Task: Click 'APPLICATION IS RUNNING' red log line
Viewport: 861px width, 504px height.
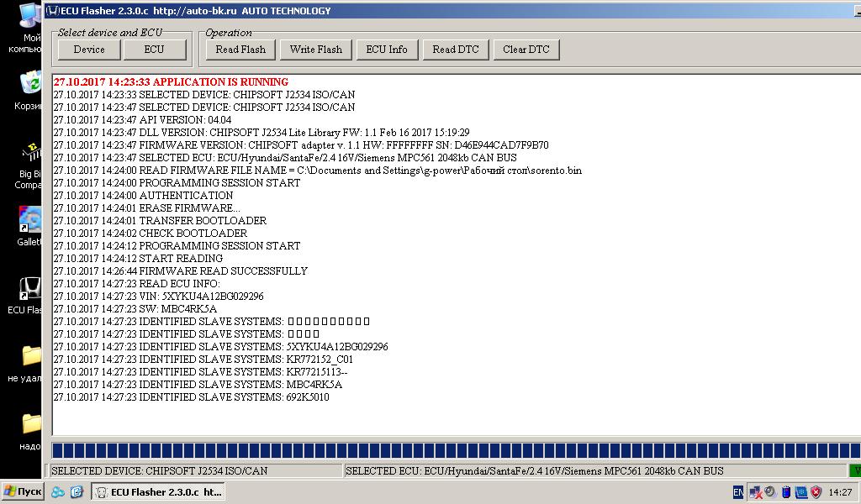Action: 171,82
